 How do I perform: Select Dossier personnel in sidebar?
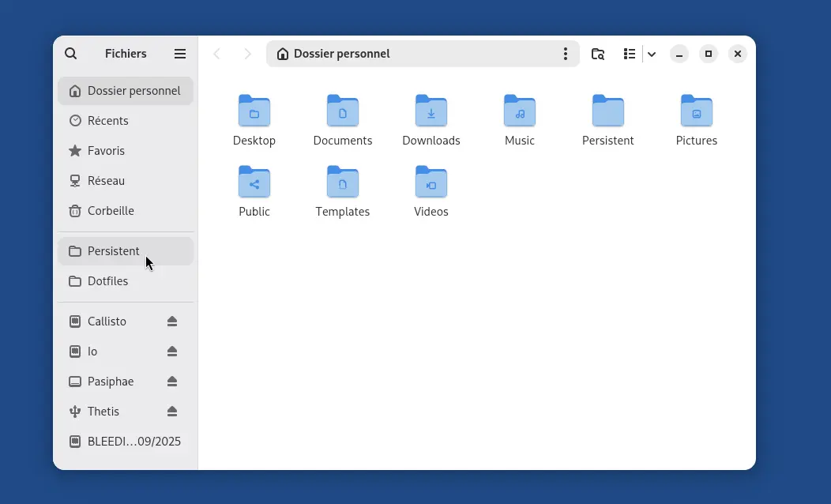tap(126, 91)
